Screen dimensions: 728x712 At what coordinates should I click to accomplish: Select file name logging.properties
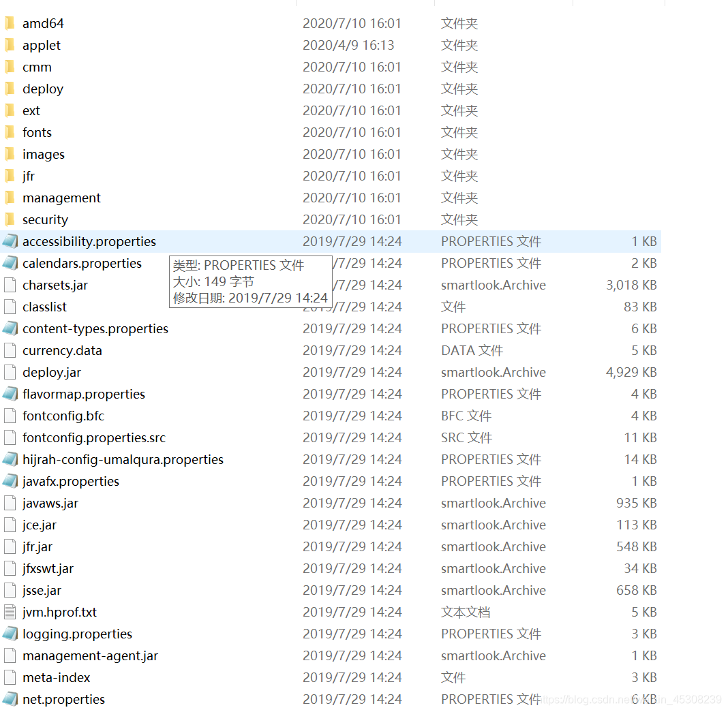click(x=77, y=634)
